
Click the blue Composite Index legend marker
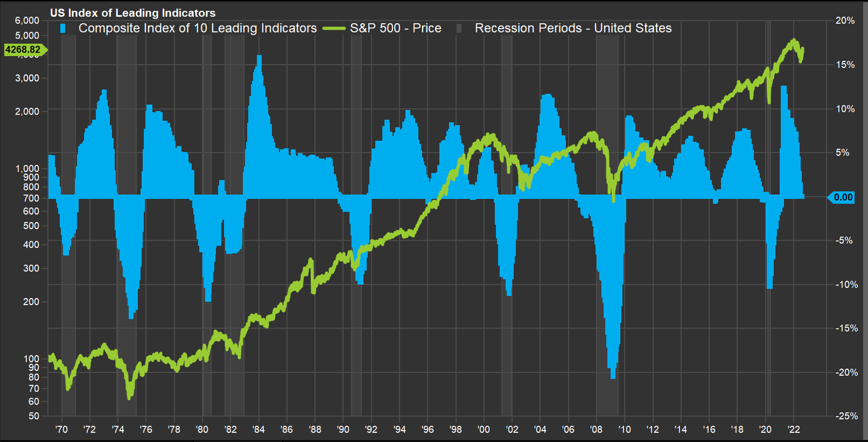(x=63, y=28)
